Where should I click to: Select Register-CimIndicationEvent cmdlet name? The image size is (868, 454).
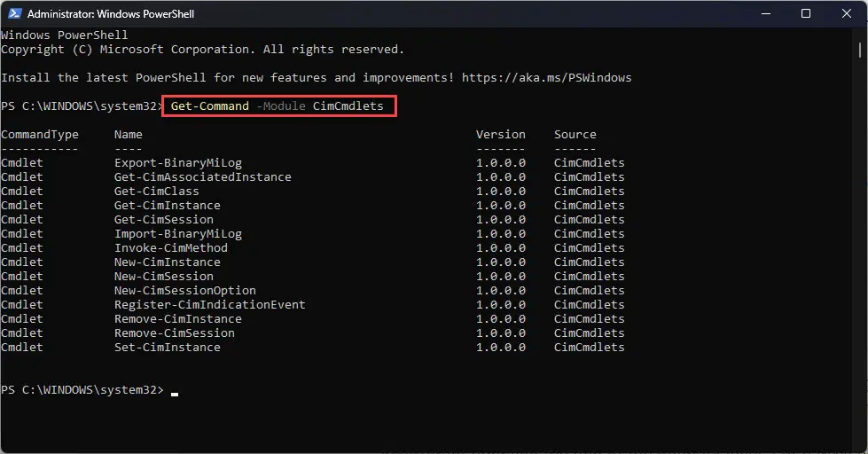pos(210,304)
